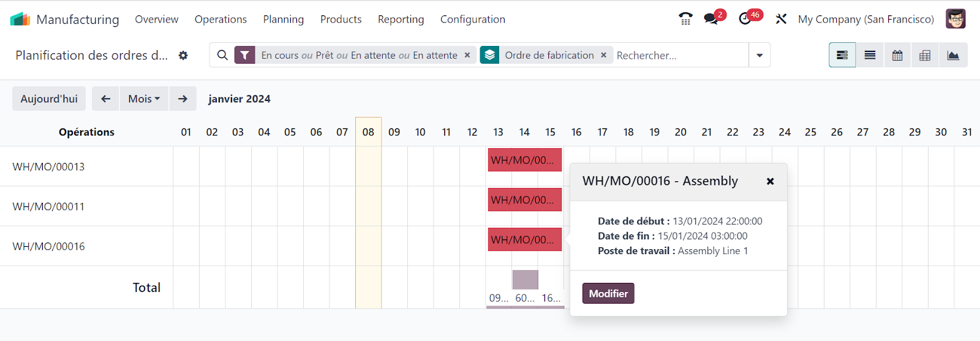The width and height of the screenshot is (980, 341).
Task: Open the Planning menu
Action: [283, 19]
